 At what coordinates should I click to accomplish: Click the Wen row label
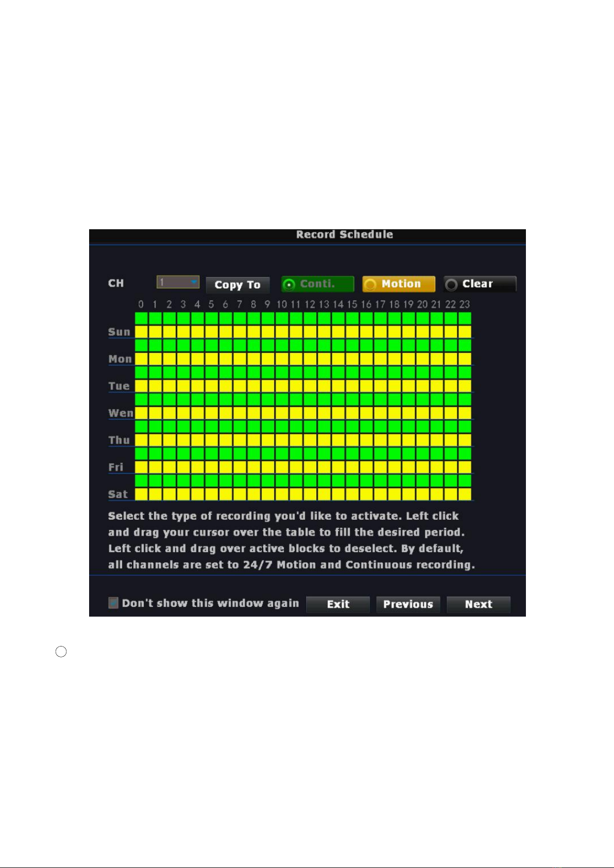(x=121, y=413)
